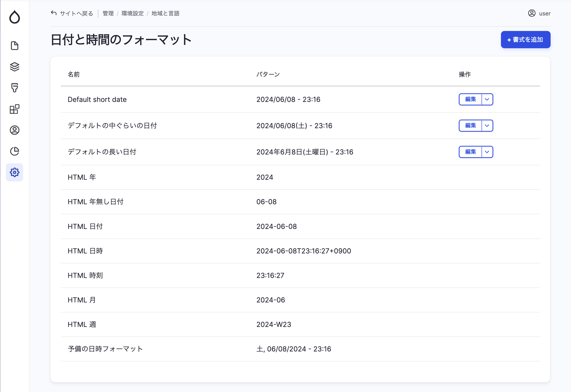Click the 書式を追加 button
This screenshot has height=392, width=571.
tap(525, 39)
